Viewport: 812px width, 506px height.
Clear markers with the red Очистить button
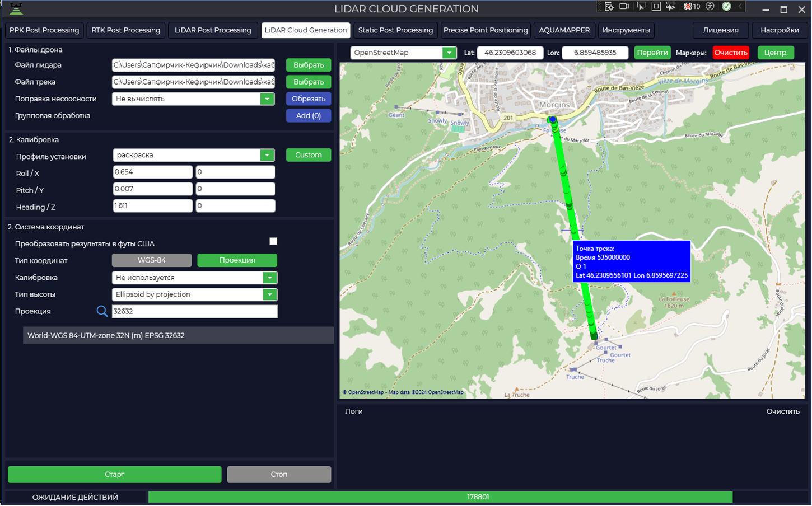(x=731, y=53)
